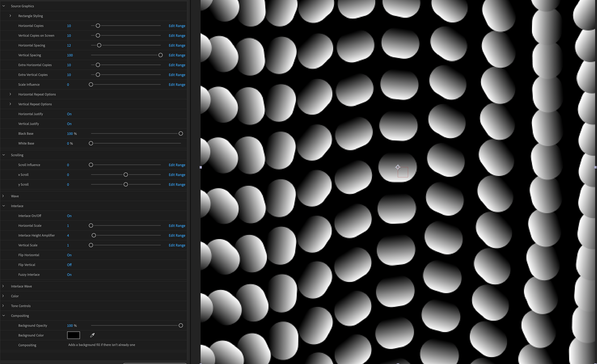The image size is (597, 364).
Task: Click the Vertical Spacing slider handle
Action: [x=160, y=55]
